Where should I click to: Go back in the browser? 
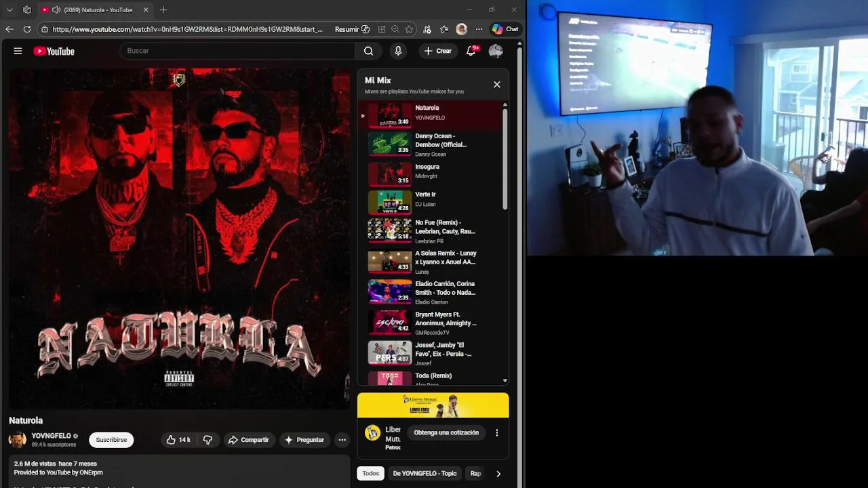[9, 29]
